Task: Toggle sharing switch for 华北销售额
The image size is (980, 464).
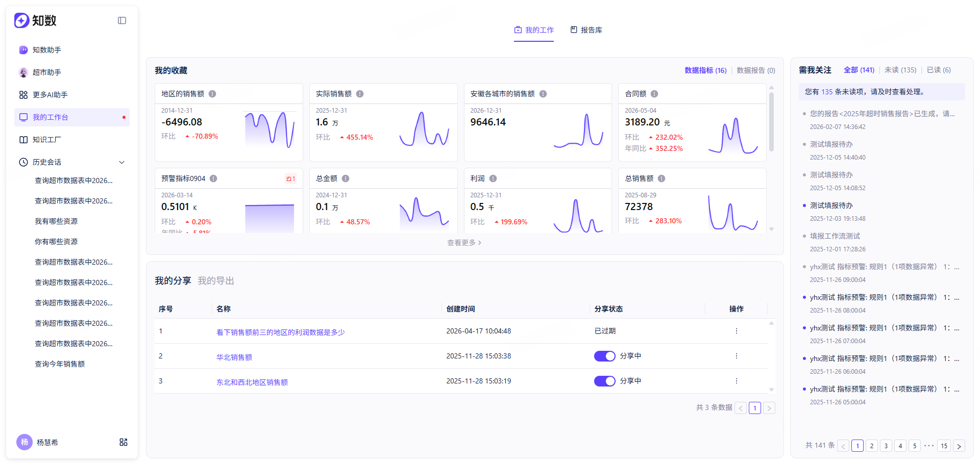Action: point(604,356)
